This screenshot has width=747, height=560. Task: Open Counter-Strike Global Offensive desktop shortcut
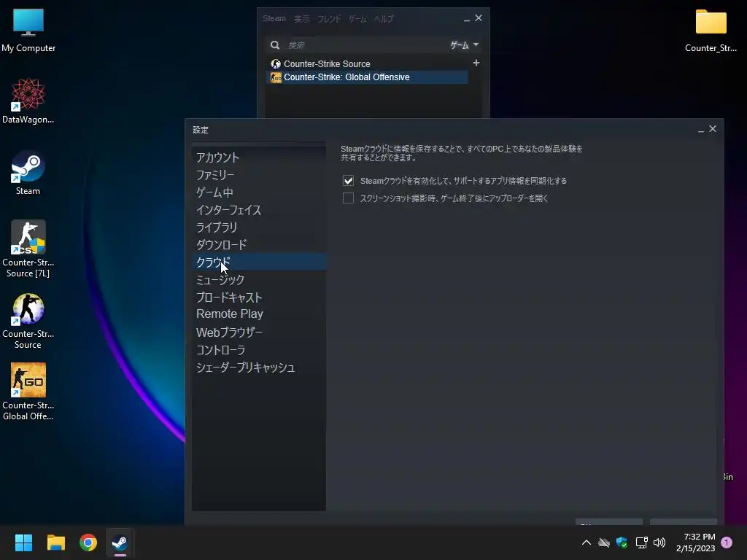click(28, 392)
